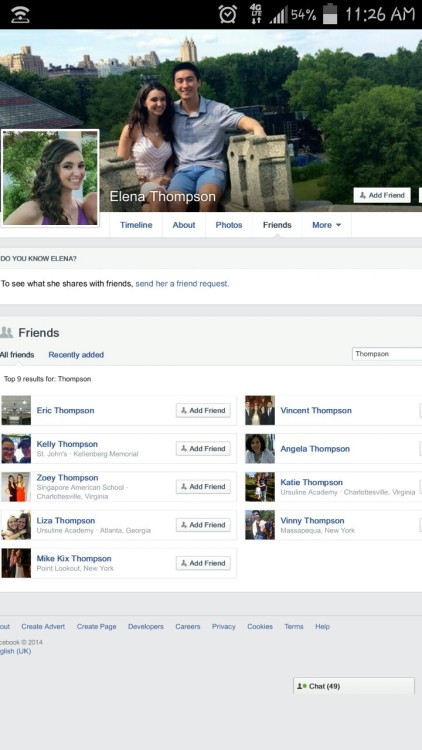Click Mike Kix Thompson's Point Lookout text

pyautogui.click(x=75, y=568)
